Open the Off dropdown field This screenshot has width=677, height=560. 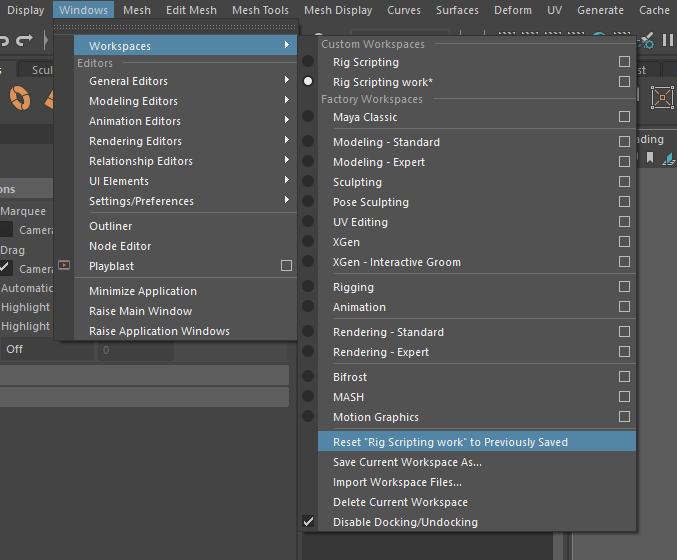[x=47, y=349]
